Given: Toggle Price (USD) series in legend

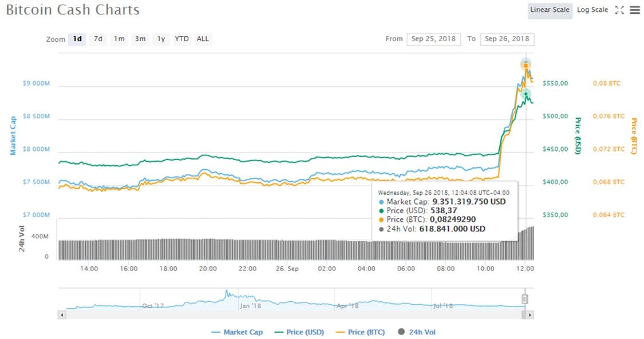Looking at the screenshot, I should [299, 332].
